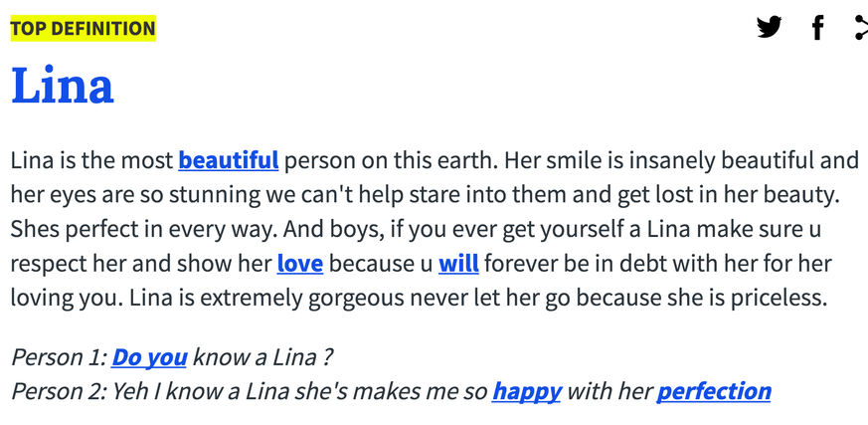Open the 'will' hyperlink
This screenshot has height=425, width=868.
point(458,264)
